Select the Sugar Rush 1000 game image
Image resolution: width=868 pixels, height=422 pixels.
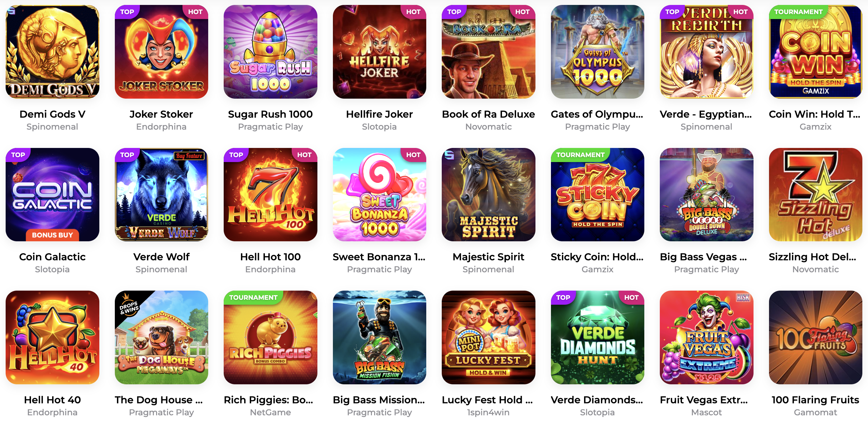271,52
